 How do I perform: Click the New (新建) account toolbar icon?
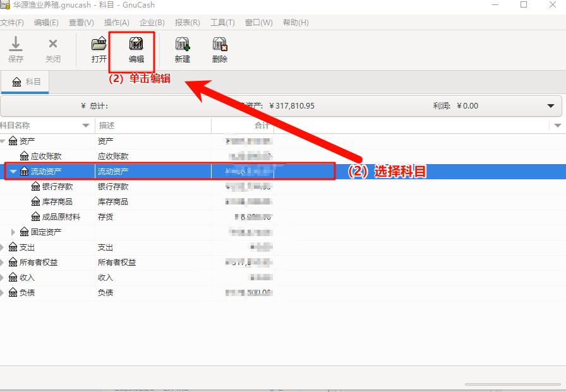click(x=183, y=44)
